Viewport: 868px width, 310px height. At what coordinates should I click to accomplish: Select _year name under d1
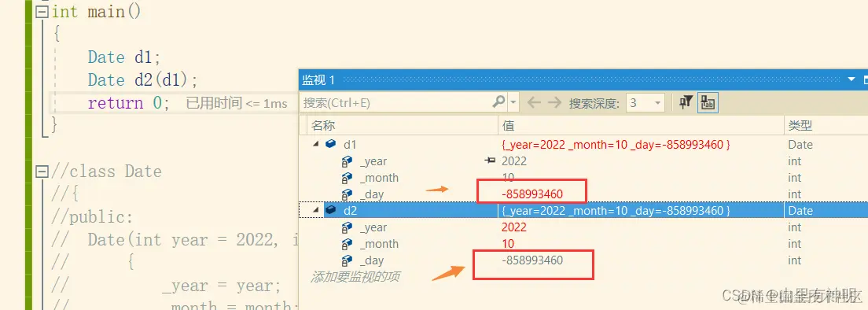(x=373, y=161)
